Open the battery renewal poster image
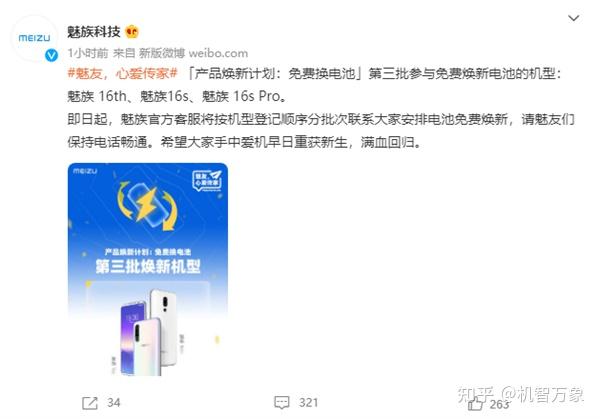 (148, 269)
